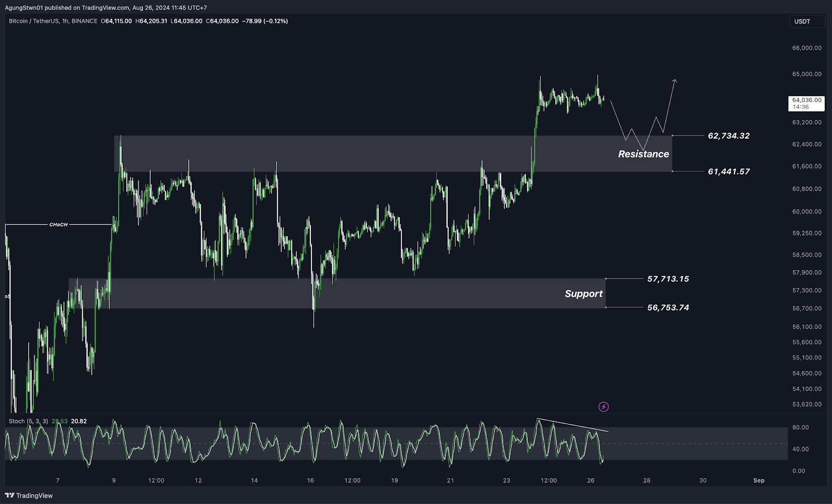
Task: Click the CHoCH line label
Action: click(x=58, y=224)
